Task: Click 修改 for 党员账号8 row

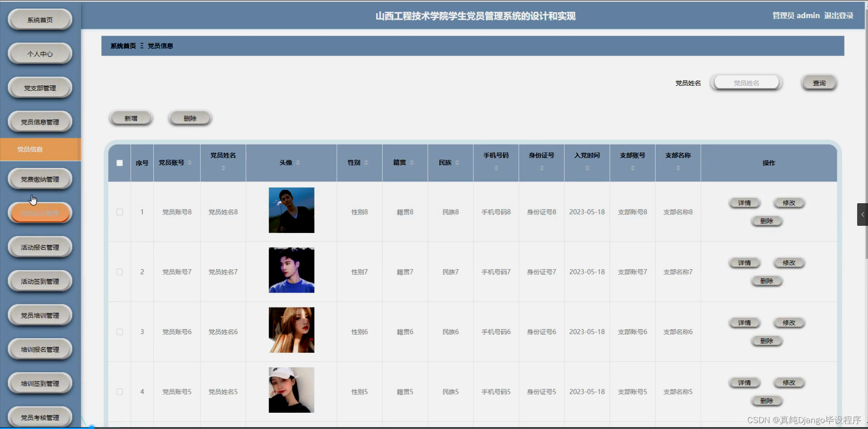Action: [789, 203]
